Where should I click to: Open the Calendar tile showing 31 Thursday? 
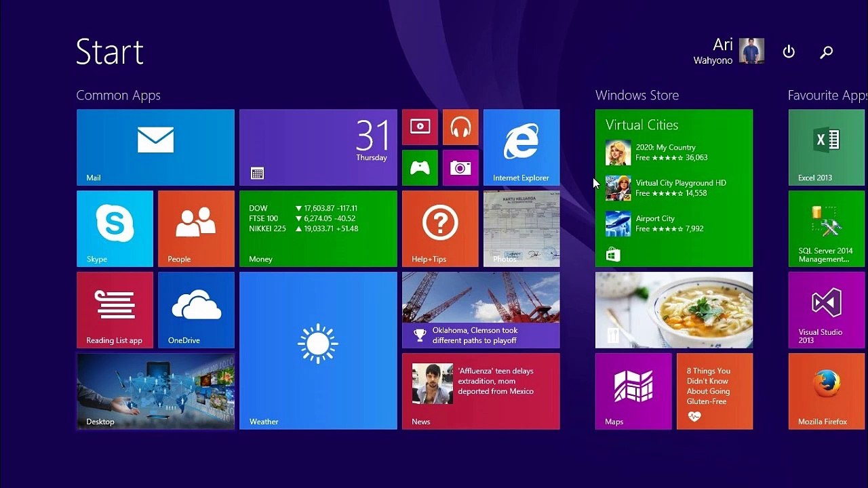click(318, 147)
